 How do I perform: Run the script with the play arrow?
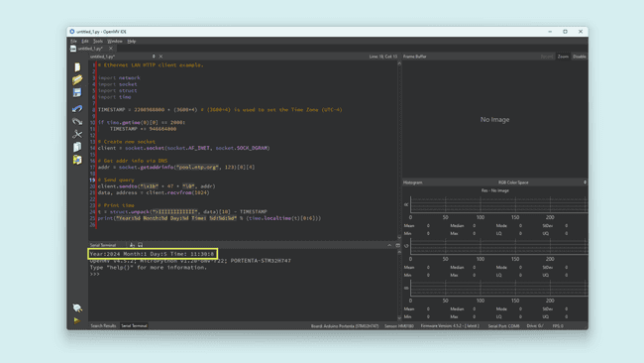(77, 320)
